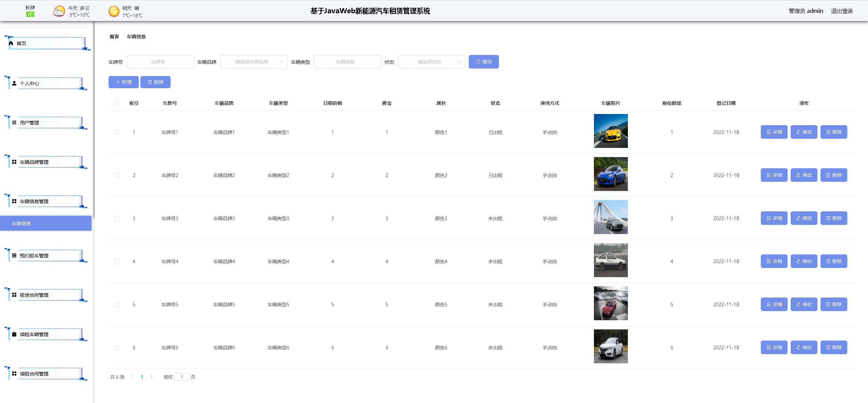Screen dimensions: 868x403
Task: Check the checkbox for row 车牌号5
Action: [x=117, y=305]
